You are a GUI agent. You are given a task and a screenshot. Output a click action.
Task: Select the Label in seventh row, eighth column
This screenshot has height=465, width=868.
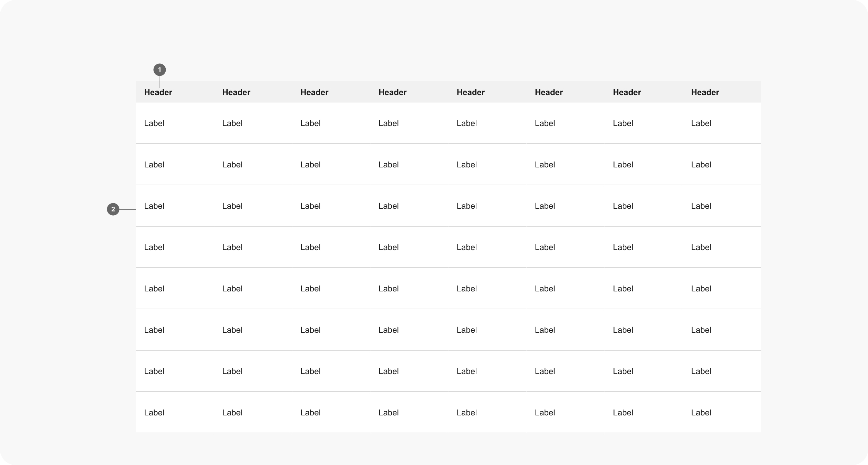[701, 371]
